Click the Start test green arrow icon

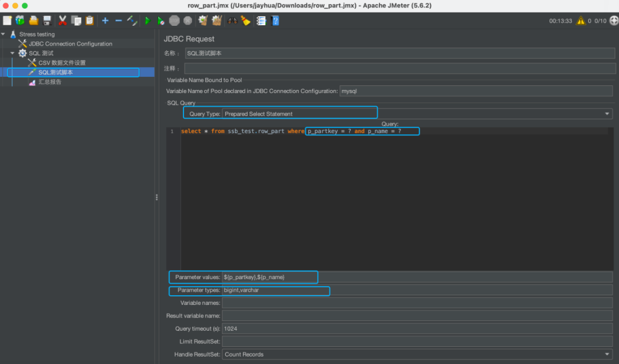pyautogui.click(x=147, y=21)
